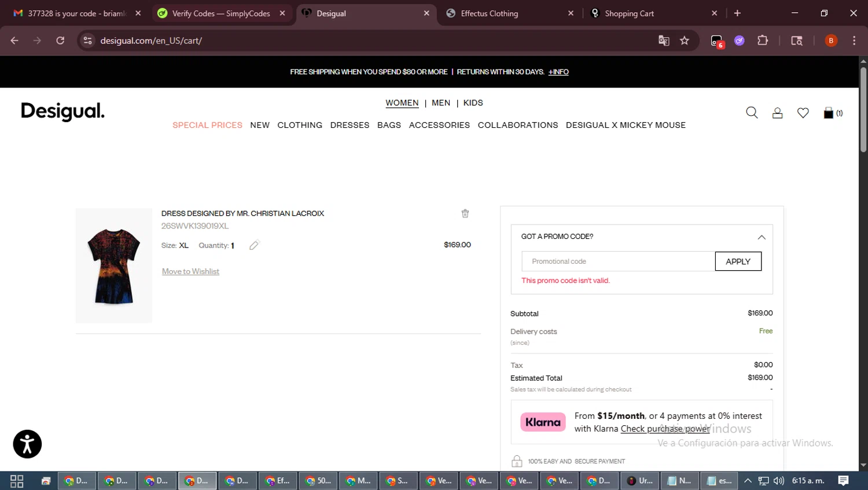Open taskbar item labeled Ef...
Viewport: 868px width, 490px height.
point(278,481)
